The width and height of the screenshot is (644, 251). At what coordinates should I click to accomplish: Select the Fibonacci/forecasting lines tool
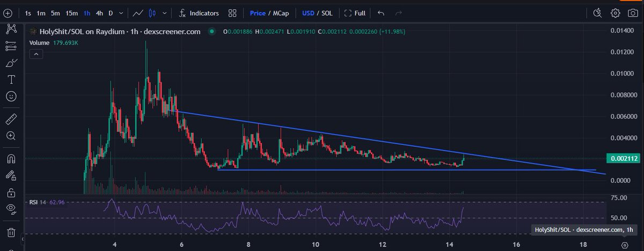(x=11, y=46)
